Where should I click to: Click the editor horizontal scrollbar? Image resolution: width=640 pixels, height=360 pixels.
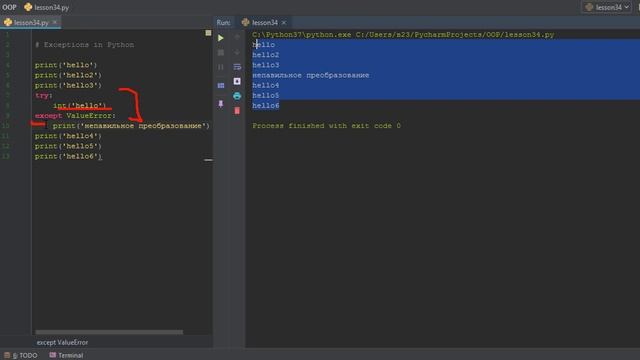[109, 332]
